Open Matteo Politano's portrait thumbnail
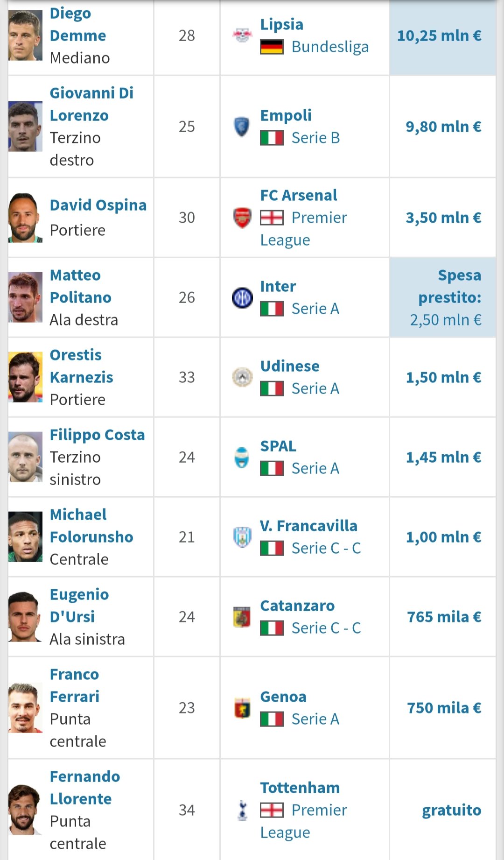The width and height of the screenshot is (504, 860). pos(25,297)
